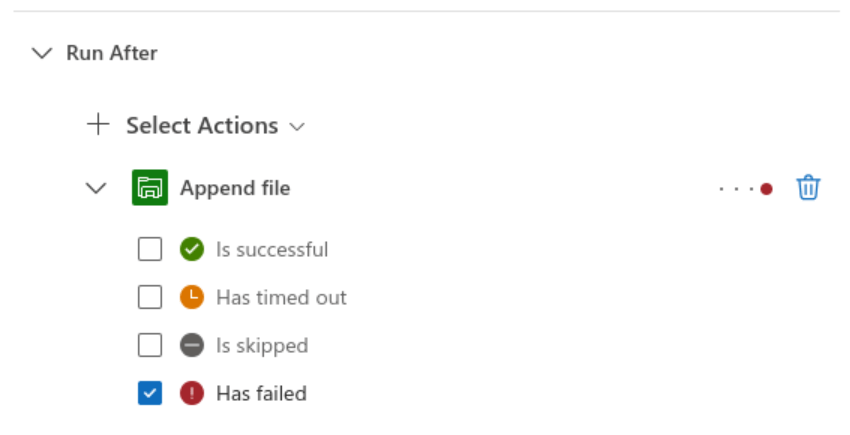The image size is (850, 435).
Task: Click the gray minus skipped status icon
Action: coord(192,345)
